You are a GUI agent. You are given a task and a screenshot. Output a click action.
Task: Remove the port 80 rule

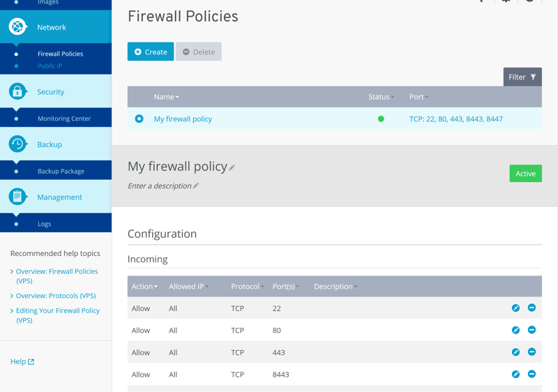pyautogui.click(x=531, y=330)
